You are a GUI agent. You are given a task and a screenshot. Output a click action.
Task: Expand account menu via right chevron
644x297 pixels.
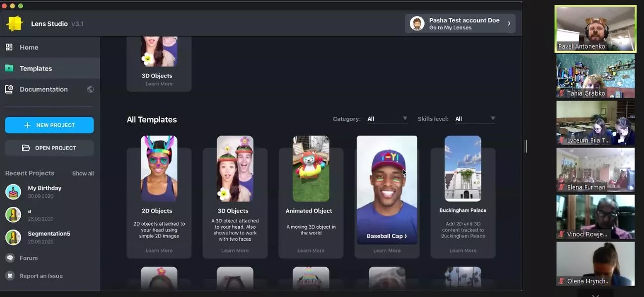coord(509,24)
